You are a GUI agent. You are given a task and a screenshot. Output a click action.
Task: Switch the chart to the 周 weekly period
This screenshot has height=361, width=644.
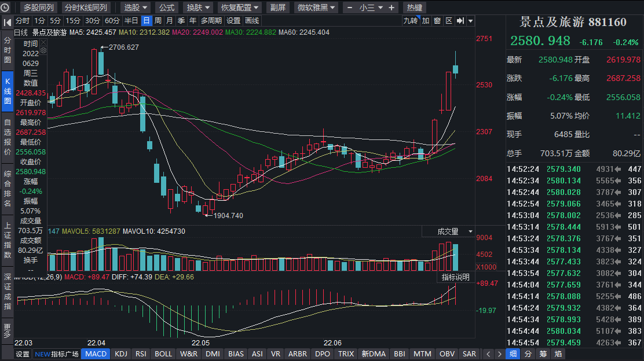[x=158, y=21]
